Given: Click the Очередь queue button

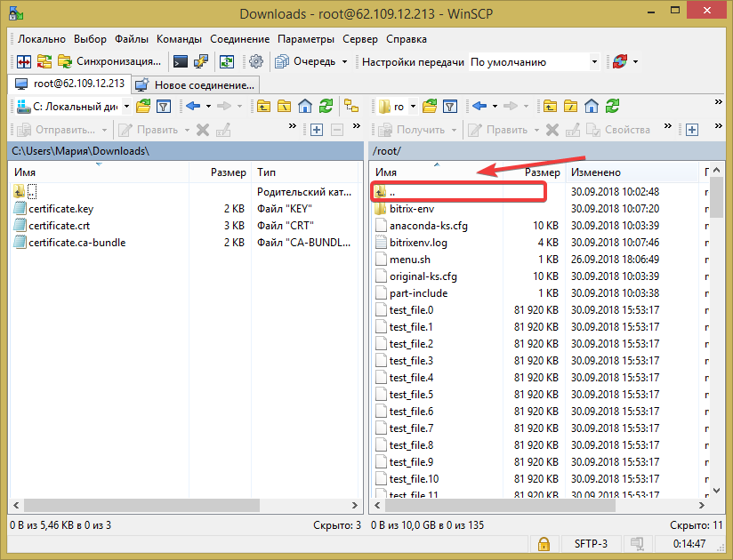Looking at the screenshot, I should (x=306, y=61).
